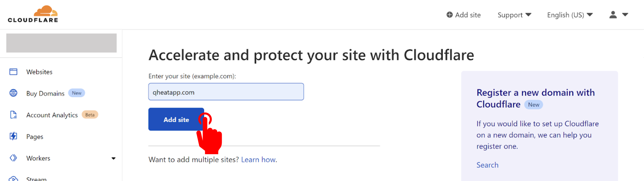
Task: Open Account Analytics from sidebar
Action: click(x=52, y=115)
